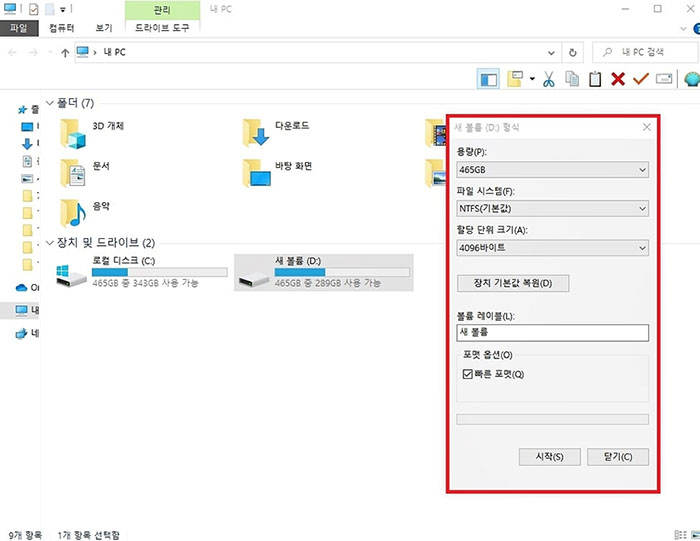700x541 pixels.
Task: Open the 파일 시스템(F) NTFS dropdown
Action: 553,208
